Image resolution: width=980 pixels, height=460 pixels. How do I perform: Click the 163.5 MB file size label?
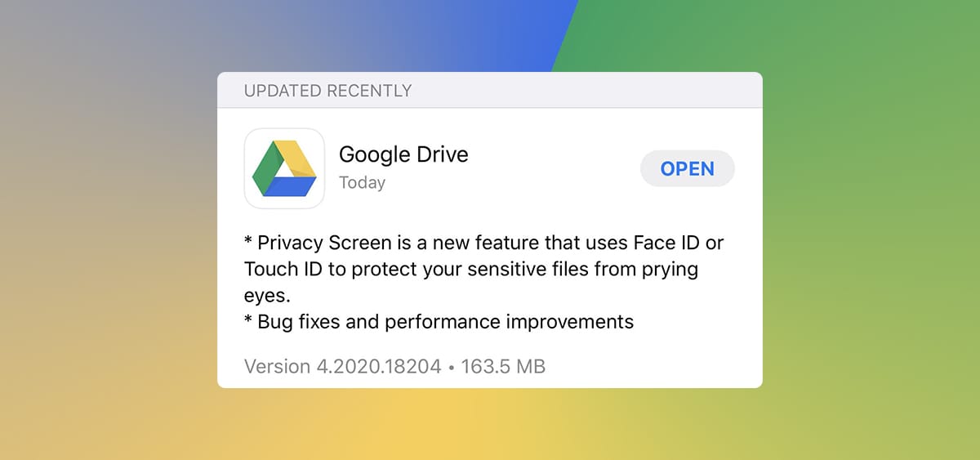pyautogui.click(x=503, y=366)
